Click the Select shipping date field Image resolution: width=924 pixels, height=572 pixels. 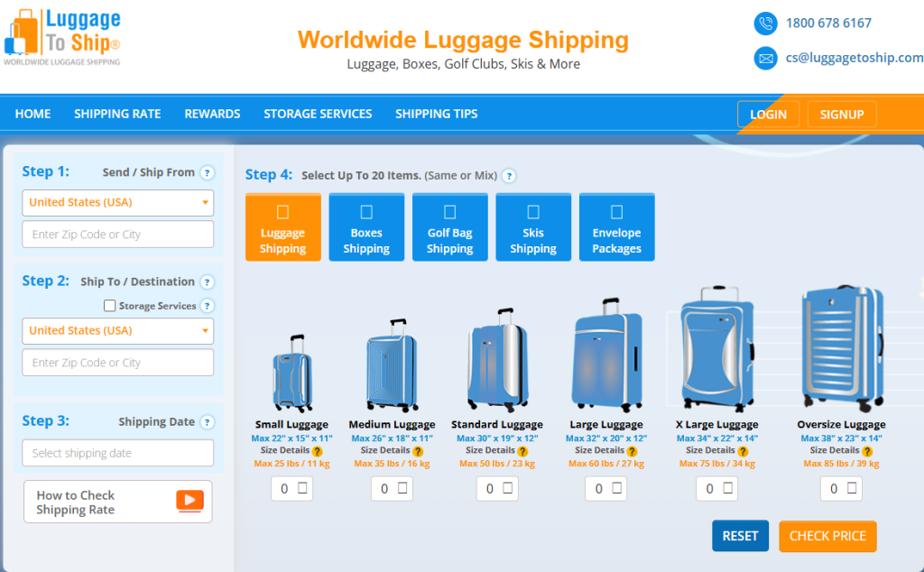[117, 453]
